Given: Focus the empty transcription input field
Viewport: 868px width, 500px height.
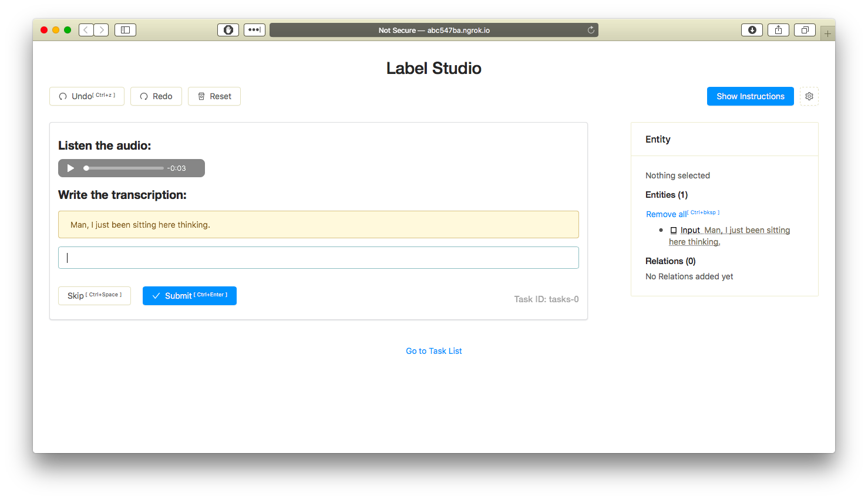Looking at the screenshot, I should pos(318,258).
